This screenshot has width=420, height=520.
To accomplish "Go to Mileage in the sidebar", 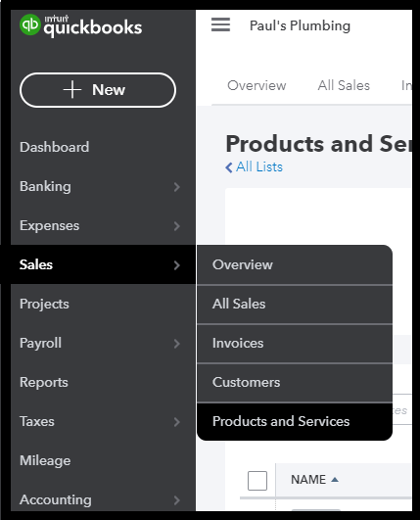I will (x=45, y=460).
